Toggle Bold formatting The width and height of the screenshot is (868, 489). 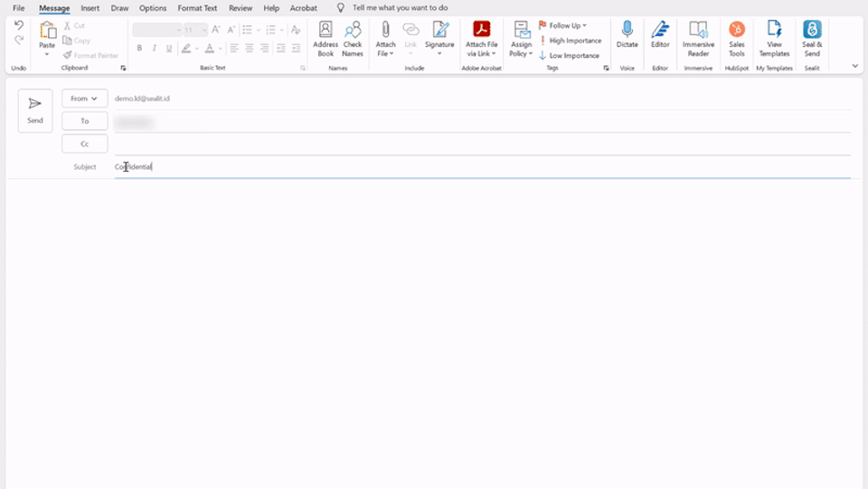pyautogui.click(x=139, y=48)
